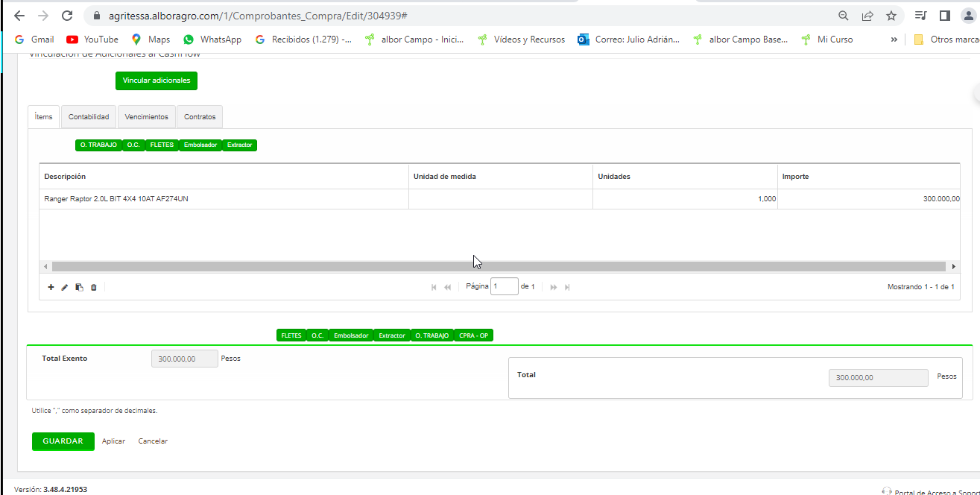Click Extractor button above totals section
The image size is (980, 495).
tap(392, 335)
